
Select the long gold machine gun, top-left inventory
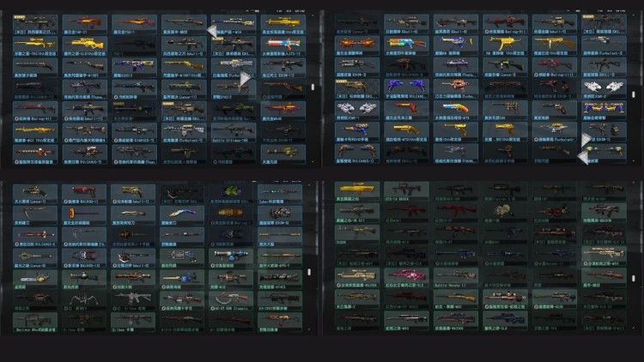click(35, 133)
